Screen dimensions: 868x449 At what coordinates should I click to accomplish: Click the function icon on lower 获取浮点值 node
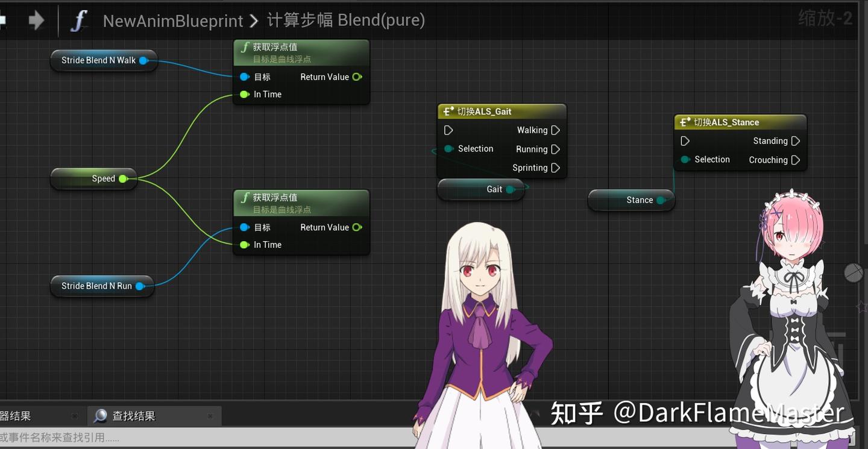245,198
